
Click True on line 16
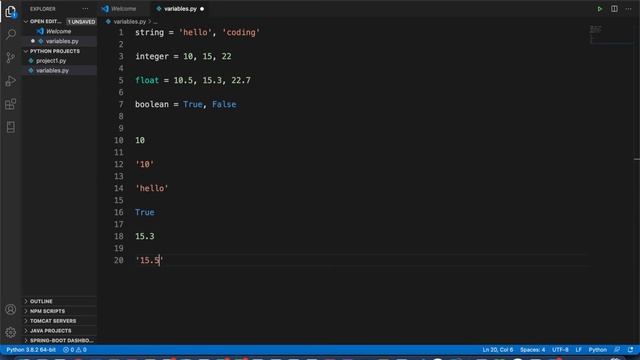click(144, 212)
